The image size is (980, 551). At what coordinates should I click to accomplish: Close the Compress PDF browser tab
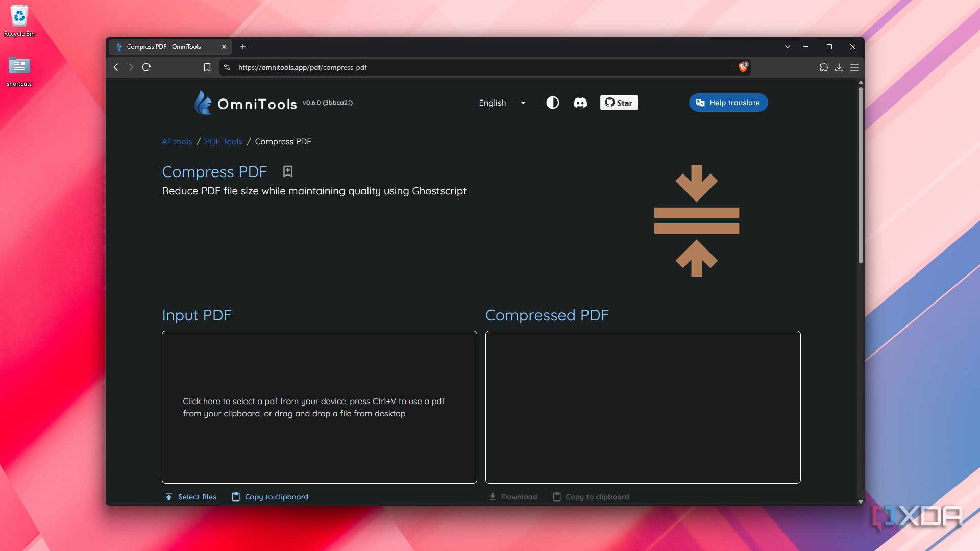point(224,47)
